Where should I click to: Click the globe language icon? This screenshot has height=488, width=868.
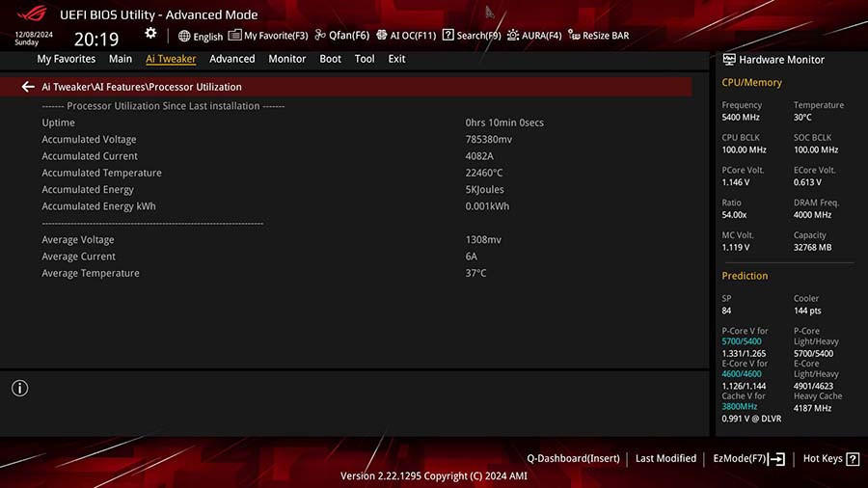(184, 36)
